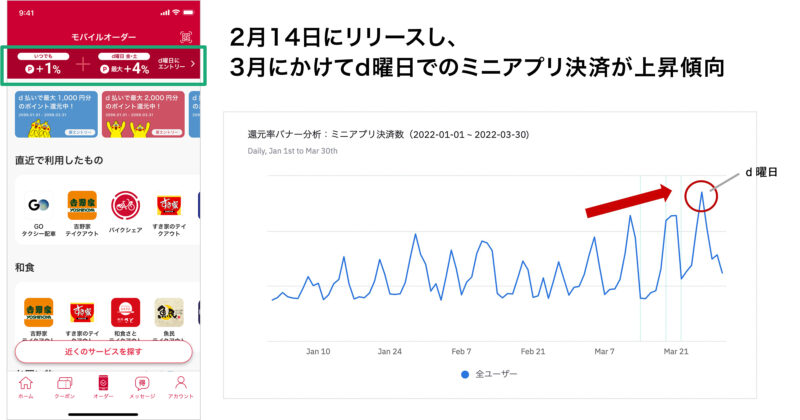Image resolution: width=800 pixels, height=420 pixels.
Task: Click the battery icon in phone status bar
Action: tap(188, 12)
